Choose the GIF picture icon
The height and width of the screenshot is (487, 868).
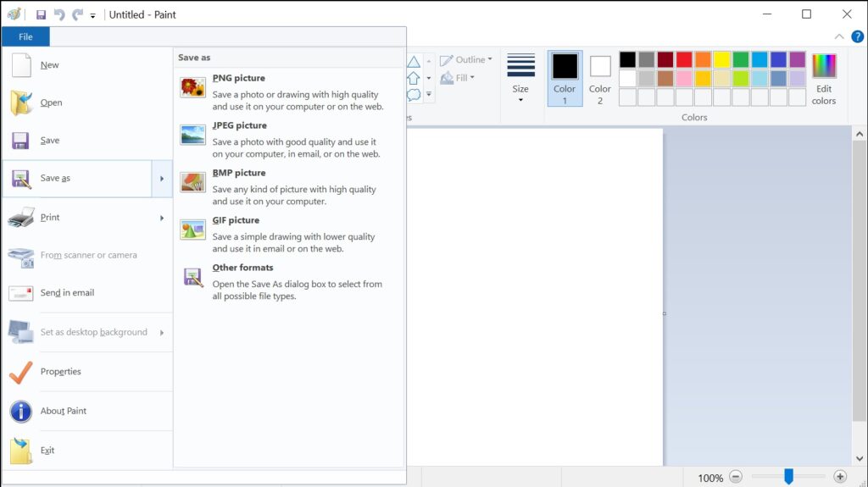192,230
